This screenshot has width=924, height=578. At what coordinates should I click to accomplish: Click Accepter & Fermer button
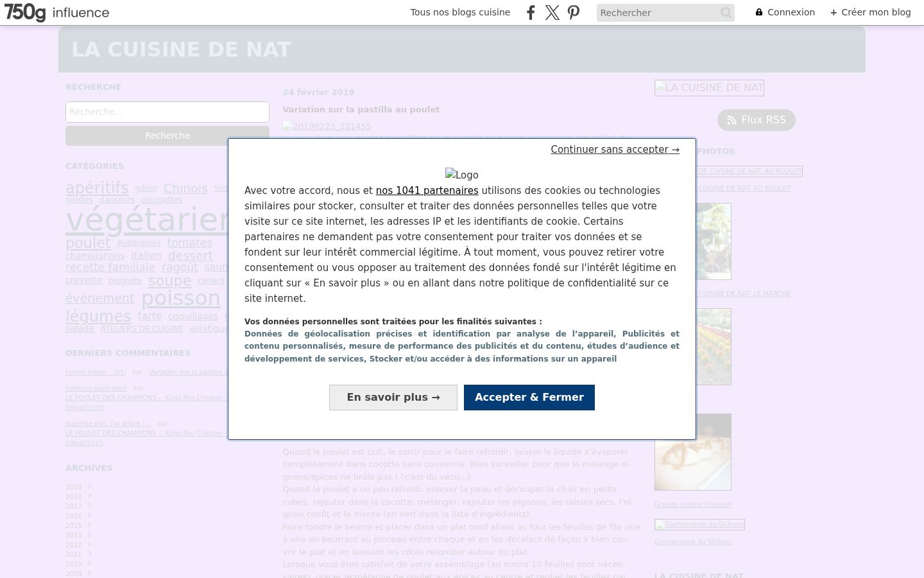point(529,398)
